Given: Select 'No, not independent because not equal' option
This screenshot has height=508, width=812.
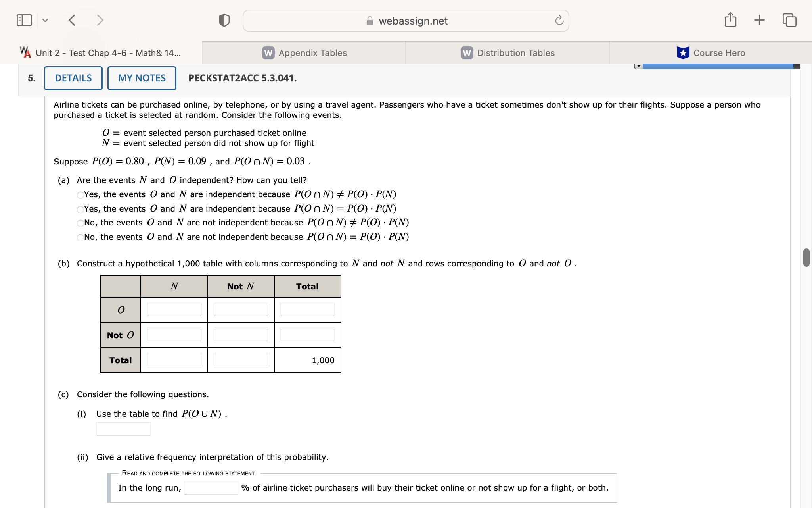Looking at the screenshot, I should (80, 223).
